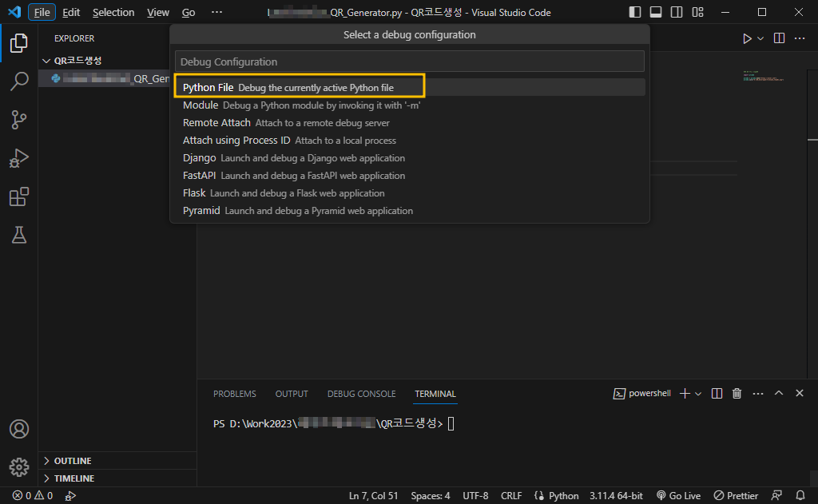Maximize the panel with up chevron

coord(778,393)
